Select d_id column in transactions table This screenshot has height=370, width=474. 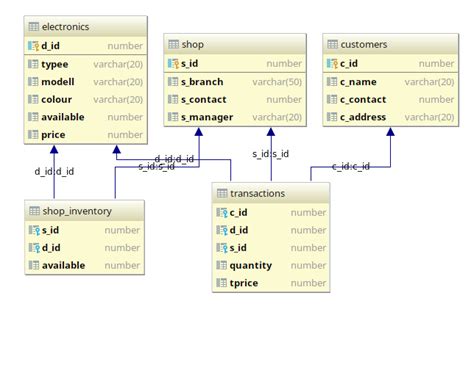coord(239,230)
